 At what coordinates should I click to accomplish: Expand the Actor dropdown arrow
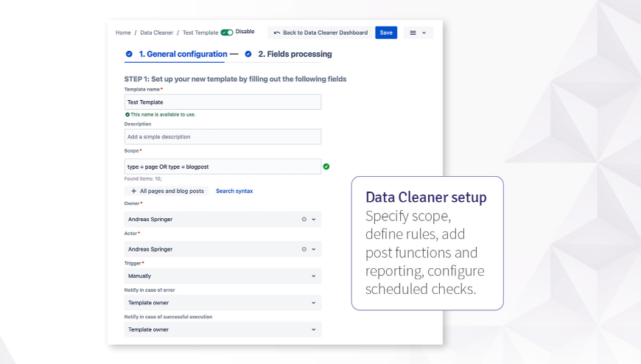(x=314, y=250)
